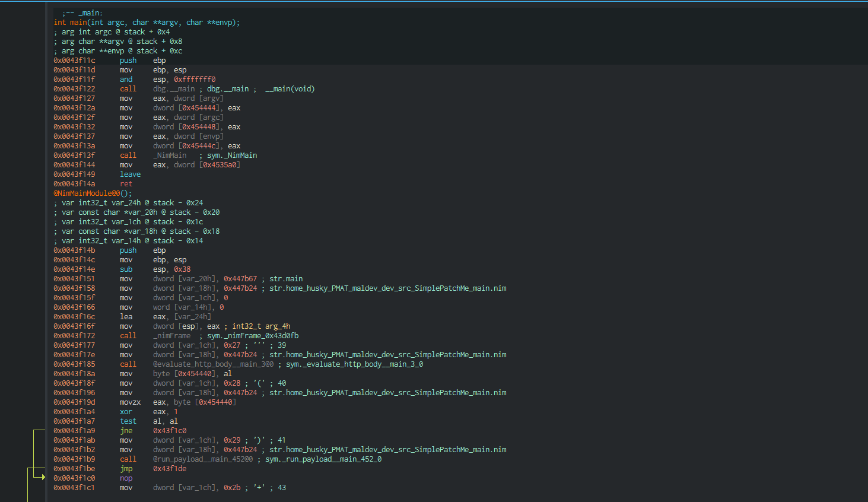The width and height of the screenshot is (868, 502).
Task: Click 'int32_t arg_4h' comment
Action: click(x=261, y=326)
